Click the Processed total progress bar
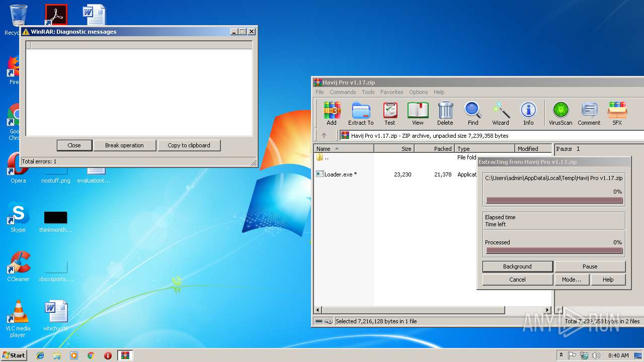The image size is (644, 362). [x=554, y=250]
